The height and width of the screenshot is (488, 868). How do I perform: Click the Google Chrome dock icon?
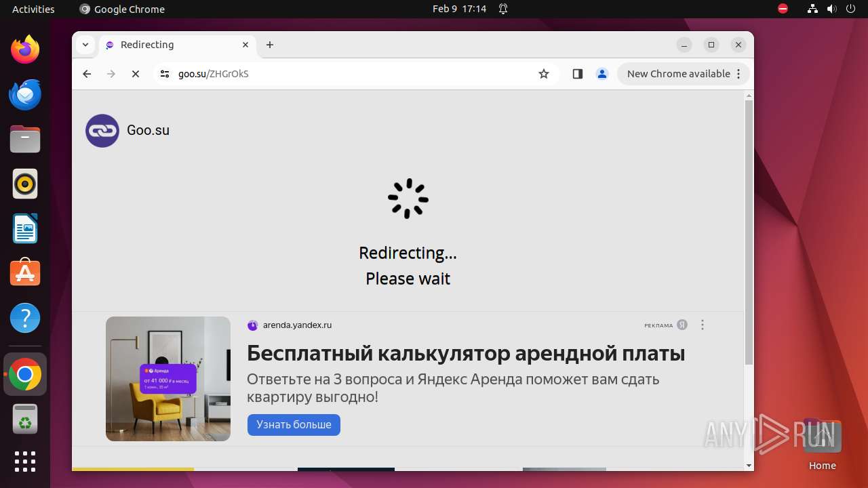pos(25,374)
